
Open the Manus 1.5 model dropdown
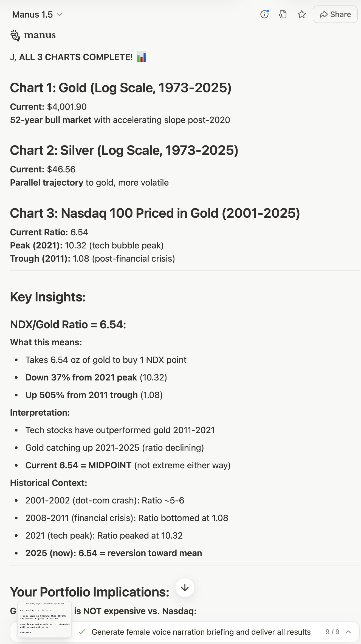pos(37,15)
